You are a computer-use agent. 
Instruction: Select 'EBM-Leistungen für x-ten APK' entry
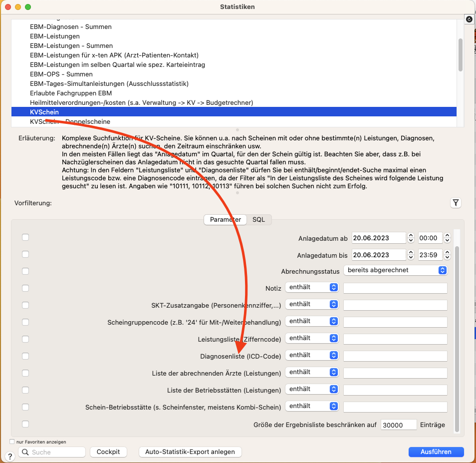pyautogui.click(x=234, y=55)
